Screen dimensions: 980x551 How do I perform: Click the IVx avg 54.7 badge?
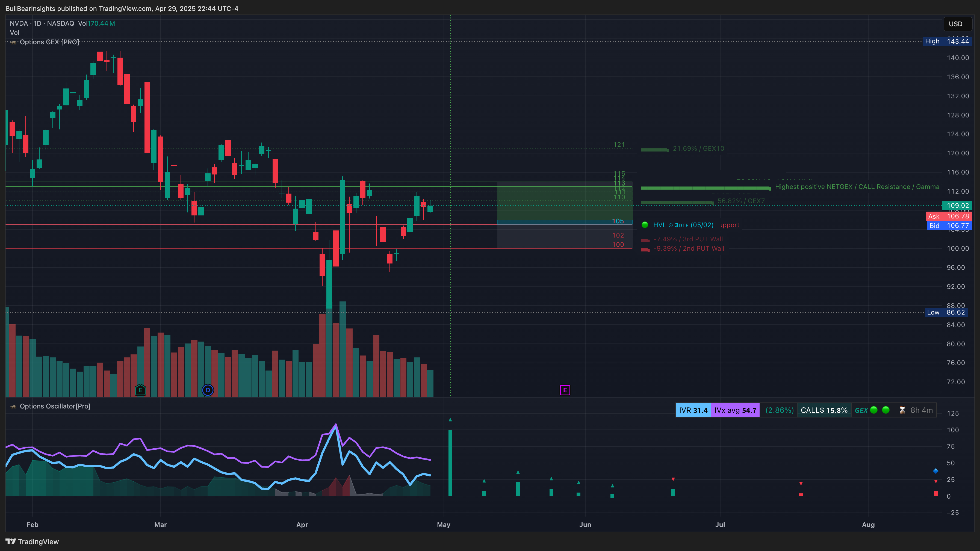(735, 410)
